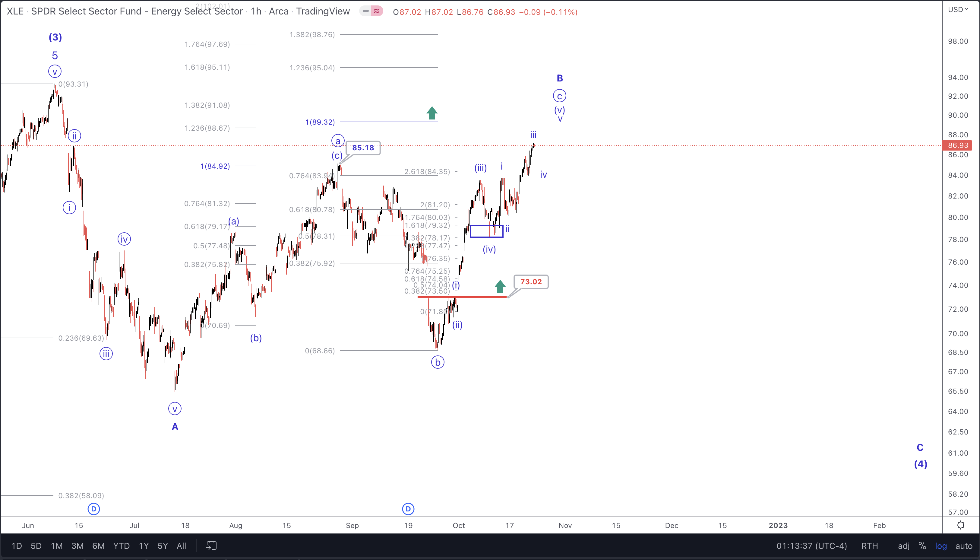Image resolution: width=980 pixels, height=560 pixels.
Task: Toggle adj adjusted data
Action: 903,546
